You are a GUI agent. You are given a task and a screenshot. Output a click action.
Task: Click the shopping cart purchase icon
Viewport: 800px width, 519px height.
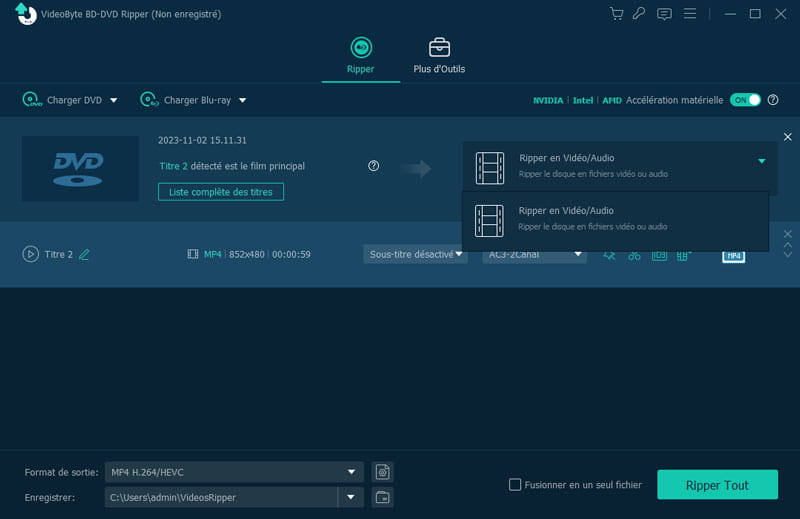[616, 14]
